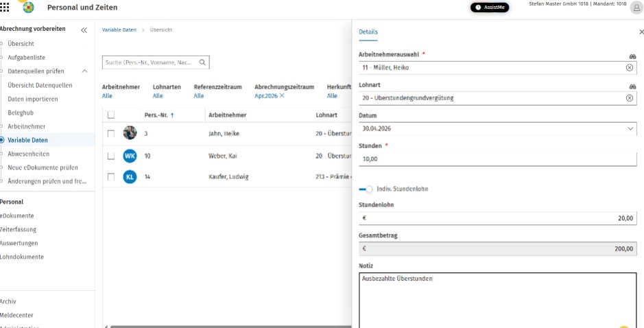Viewport: 644px width, 328px height.
Task: Open Archiv in the sidebar
Action: point(8,301)
